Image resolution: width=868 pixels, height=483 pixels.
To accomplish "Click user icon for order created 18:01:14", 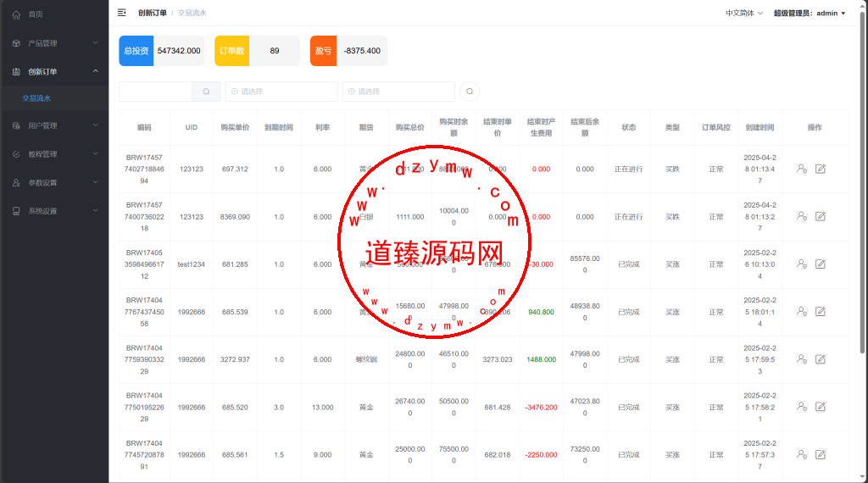I will (802, 312).
